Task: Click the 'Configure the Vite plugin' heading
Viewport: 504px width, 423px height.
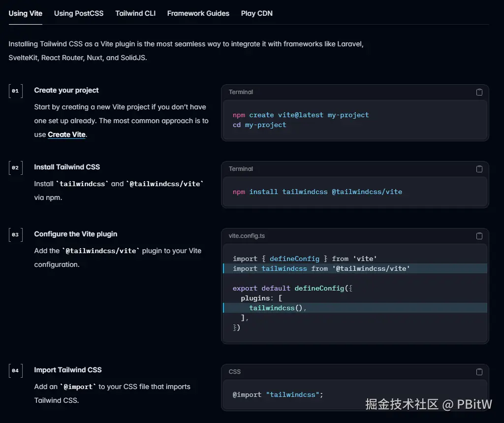Action: pos(75,234)
